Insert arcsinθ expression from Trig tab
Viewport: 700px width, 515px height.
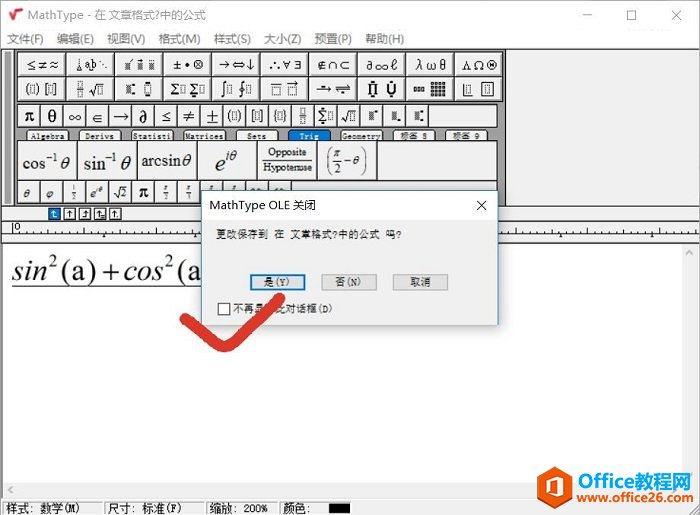(x=167, y=161)
